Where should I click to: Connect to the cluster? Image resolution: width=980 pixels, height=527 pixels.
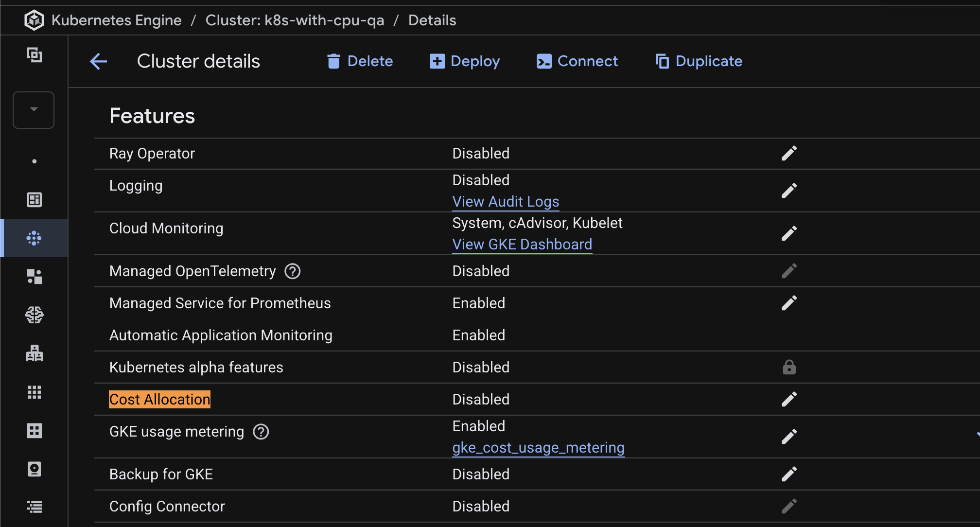point(577,61)
